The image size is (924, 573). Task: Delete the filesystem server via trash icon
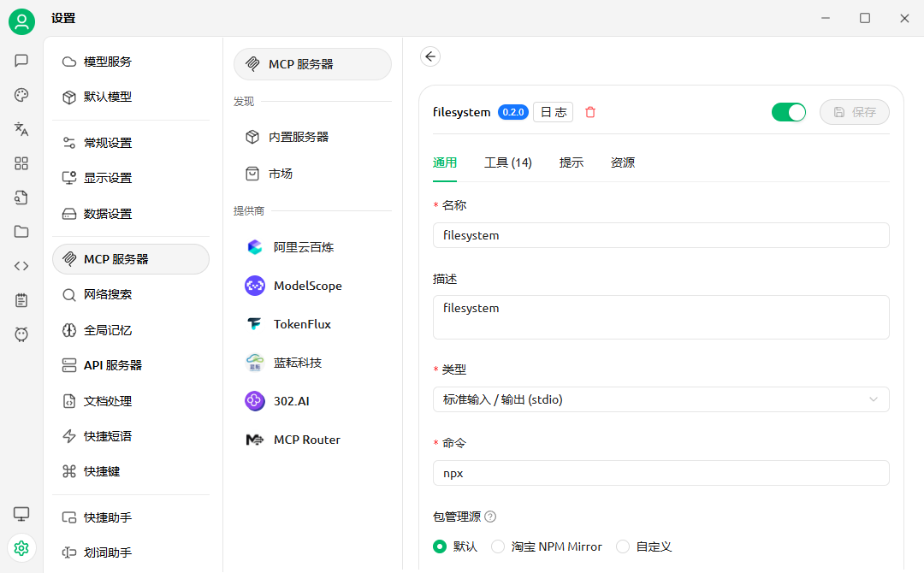point(590,112)
